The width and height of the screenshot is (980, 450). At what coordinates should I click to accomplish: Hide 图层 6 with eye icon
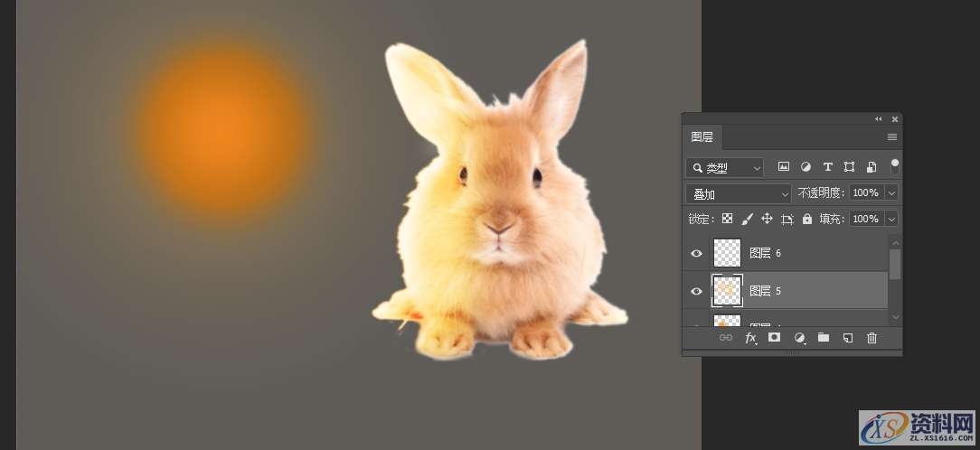696,253
